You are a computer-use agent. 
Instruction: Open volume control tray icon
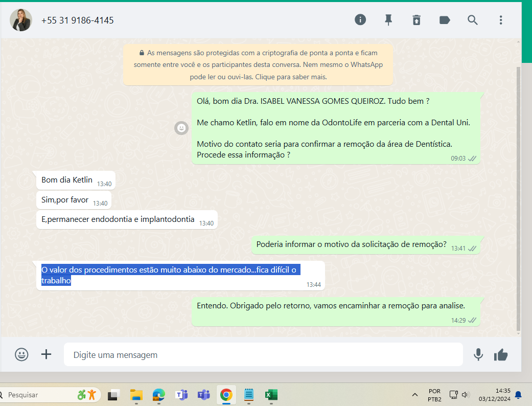click(x=466, y=395)
